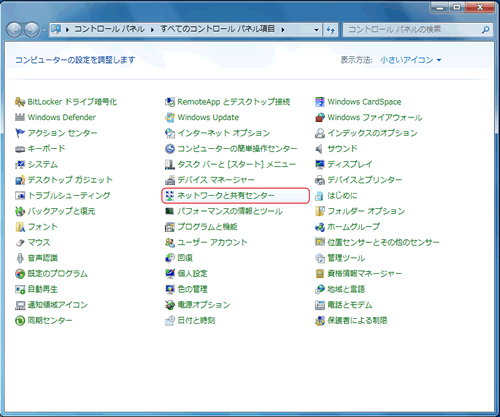Open the ホームグループ icon

pos(320,227)
